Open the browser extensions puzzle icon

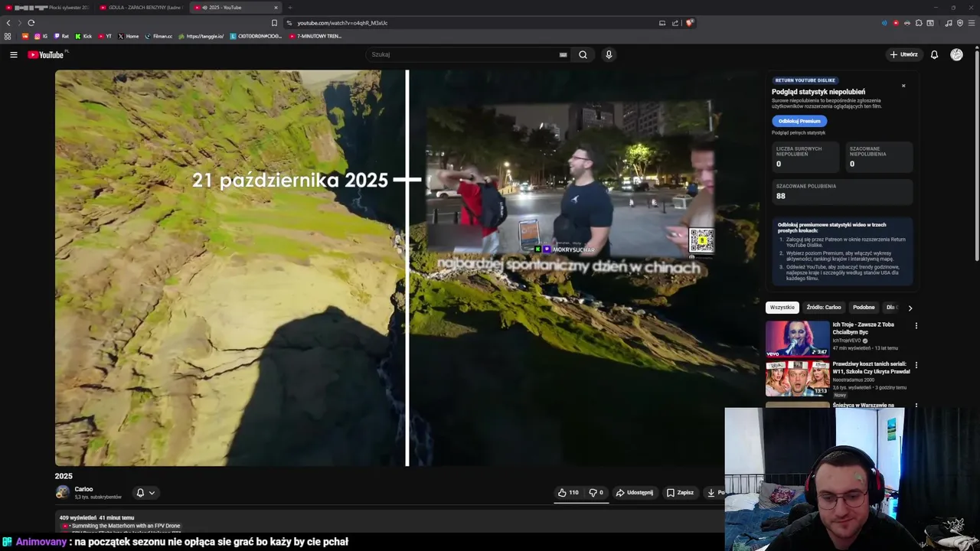pos(919,23)
